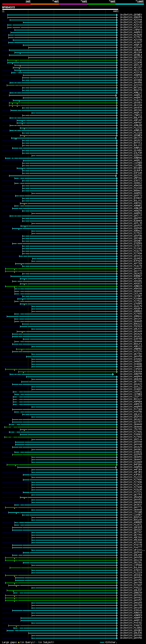Select the UniRef100_B0L806 label
146x644 pixels.
click(131, 567)
